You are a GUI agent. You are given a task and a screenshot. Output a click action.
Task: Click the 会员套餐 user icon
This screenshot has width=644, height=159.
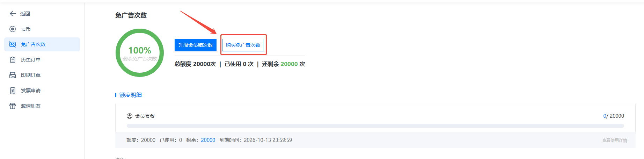[130, 116]
